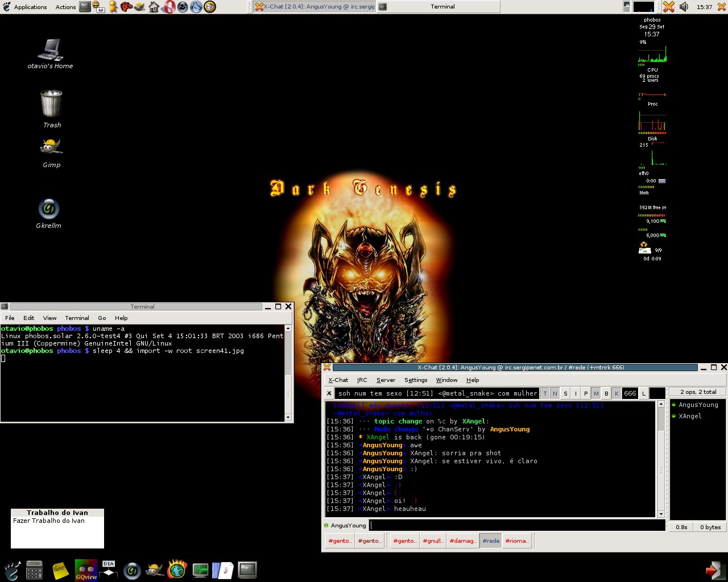Image resolution: width=728 pixels, height=582 pixels.
Task: Open the system monitor icon in bottom panel
Action: 200,570
